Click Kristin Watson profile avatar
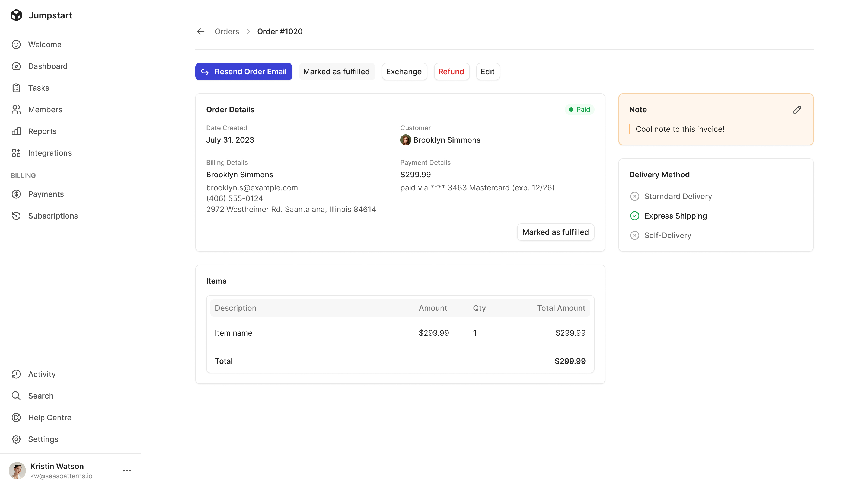Viewport: 868px width, 488px height. [17, 470]
